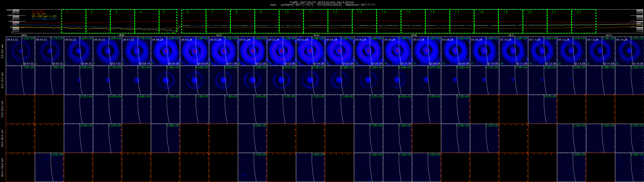Click the 'Detectors= 001111111' header text
The height and width of the screenshot is (182, 644).
pos(360,5)
